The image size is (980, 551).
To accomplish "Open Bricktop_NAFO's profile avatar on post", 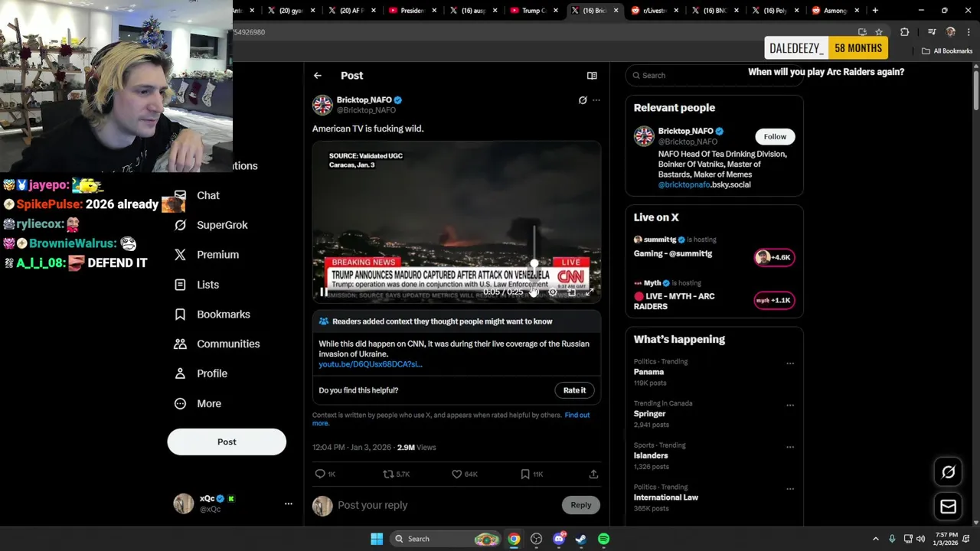I will click(x=322, y=105).
